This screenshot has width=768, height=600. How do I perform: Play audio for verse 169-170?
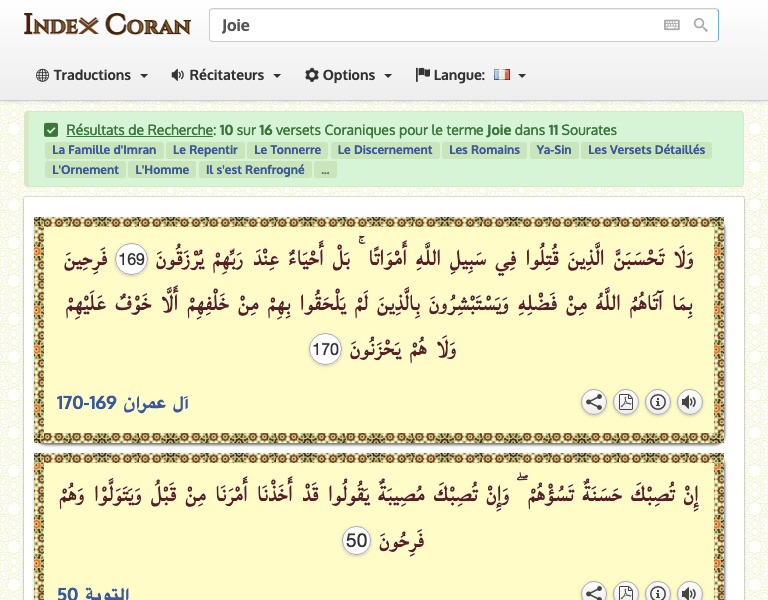pos(689,402)
